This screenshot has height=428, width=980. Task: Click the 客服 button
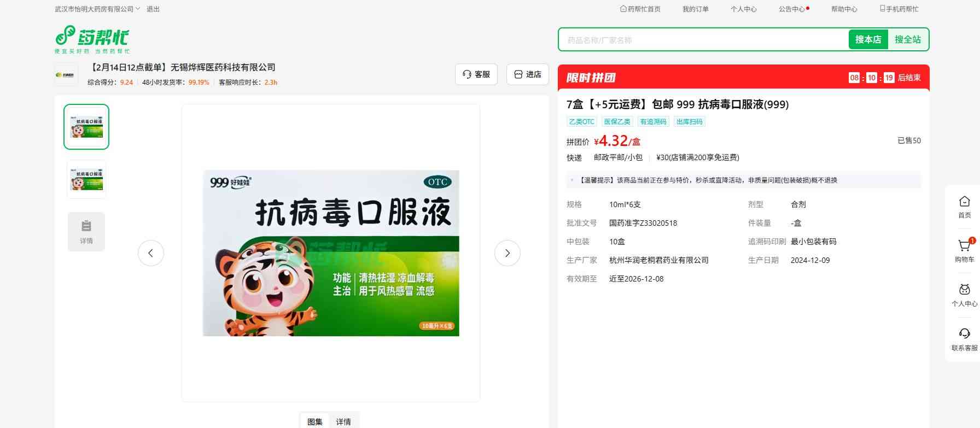476,74
